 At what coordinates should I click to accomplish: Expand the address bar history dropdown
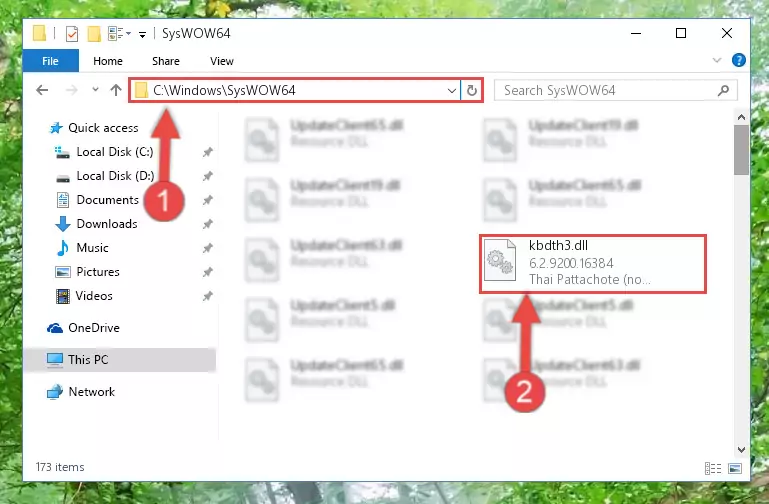coord(452,91)
